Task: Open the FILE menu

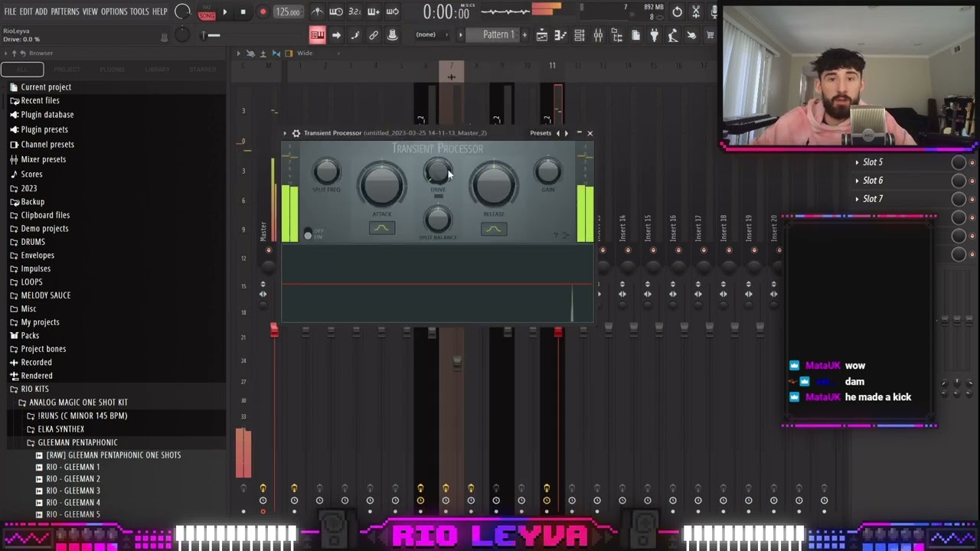Action: (10, 11)
